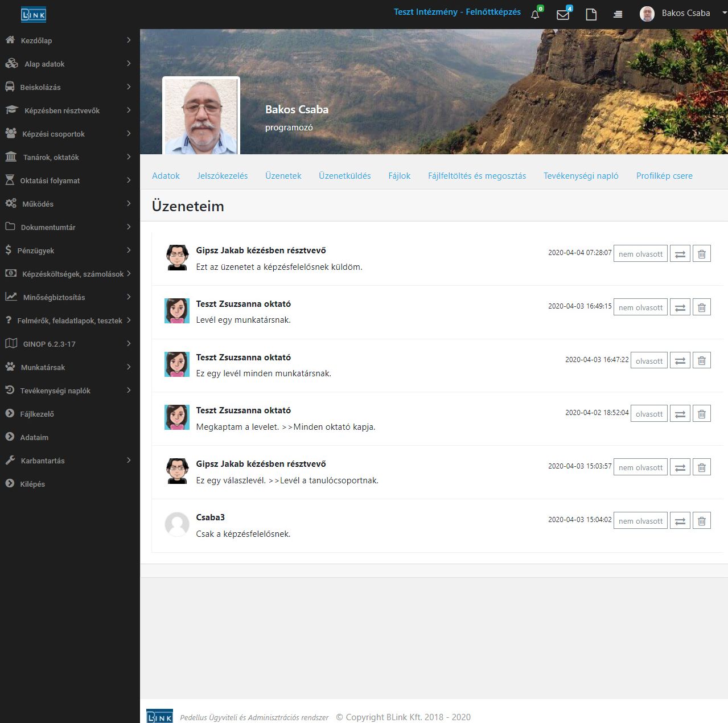Click the Minőségbiztosítás chart icon
The height and width of the screenshot is (723, 728).
tap(11, 297)
